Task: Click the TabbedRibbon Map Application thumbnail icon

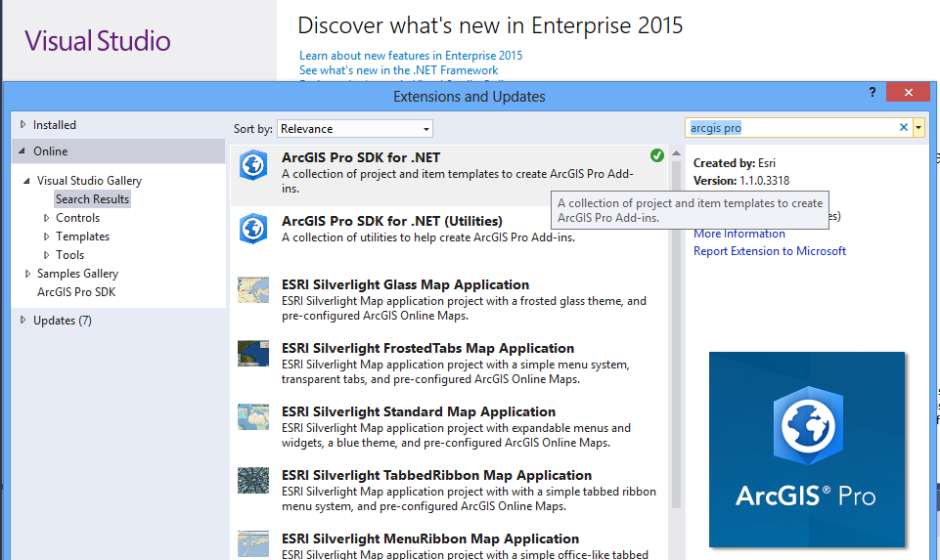Action: point(253,480)
